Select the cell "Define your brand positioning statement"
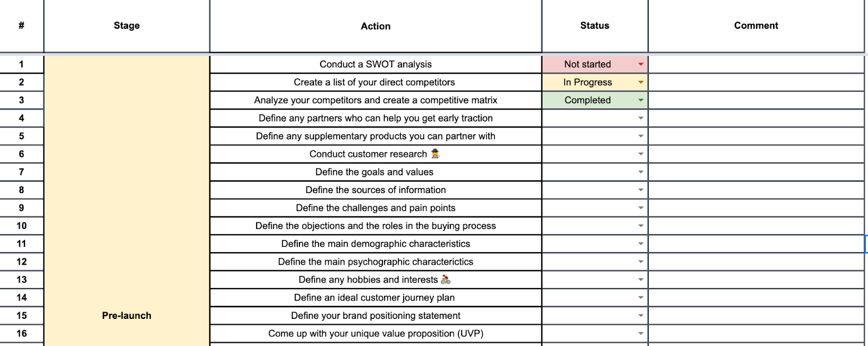This screenshot has height=346, width=868. tap(375, 315)
